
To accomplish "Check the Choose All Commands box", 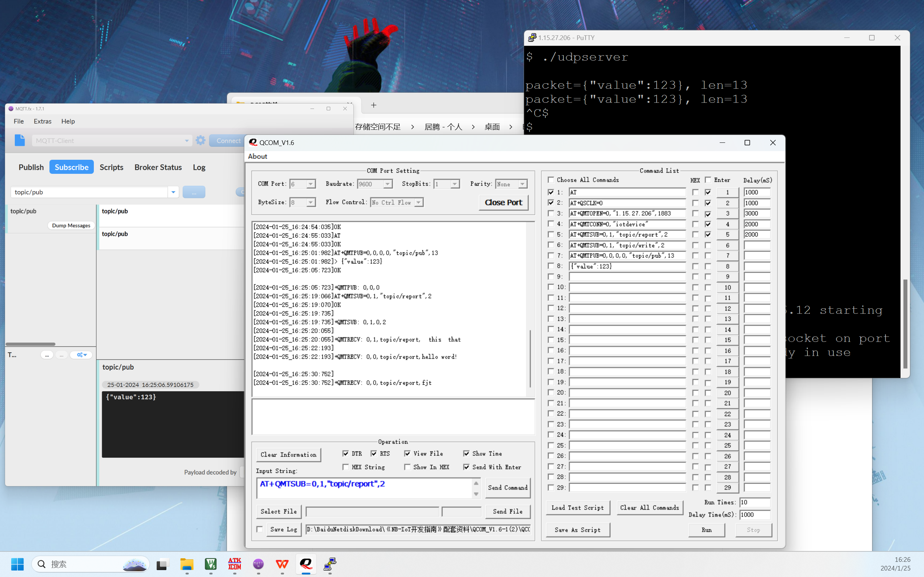I will (550, 180).
